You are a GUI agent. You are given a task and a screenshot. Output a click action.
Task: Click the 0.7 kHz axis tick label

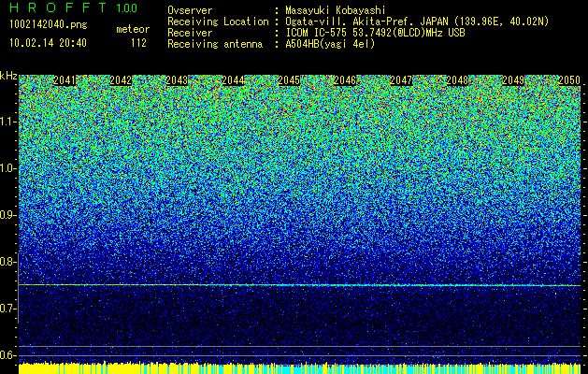pyautogui.click(x=8, y=309)
